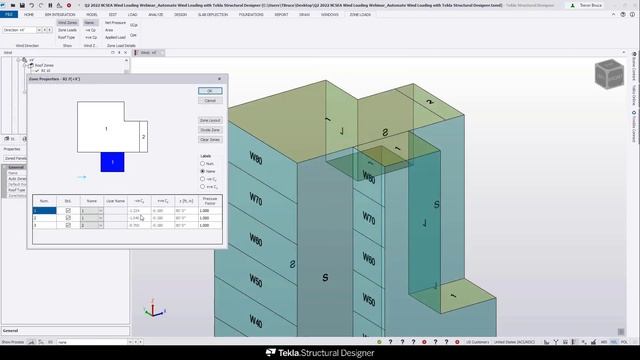Image resolution: width=640 pixels, height=360 pixels.
Task: Switch to the DESIGN ribbon tab
Action: coord(180,14)
